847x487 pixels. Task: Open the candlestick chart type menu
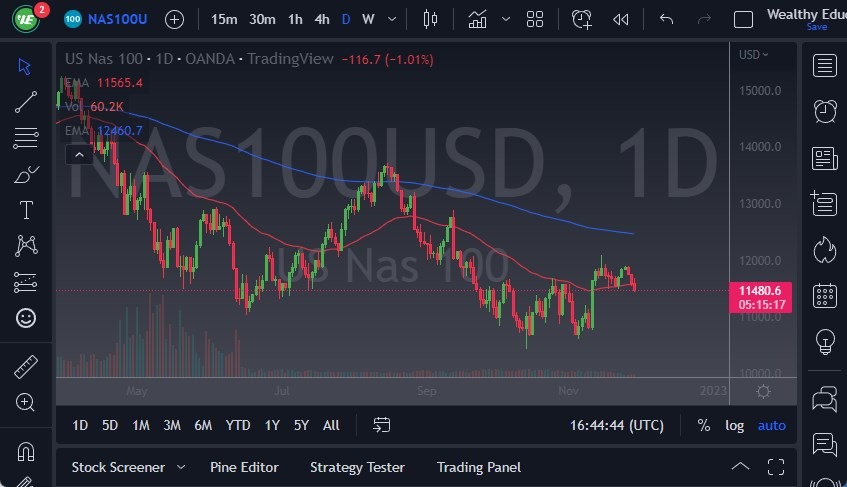[x=430, y=19]
